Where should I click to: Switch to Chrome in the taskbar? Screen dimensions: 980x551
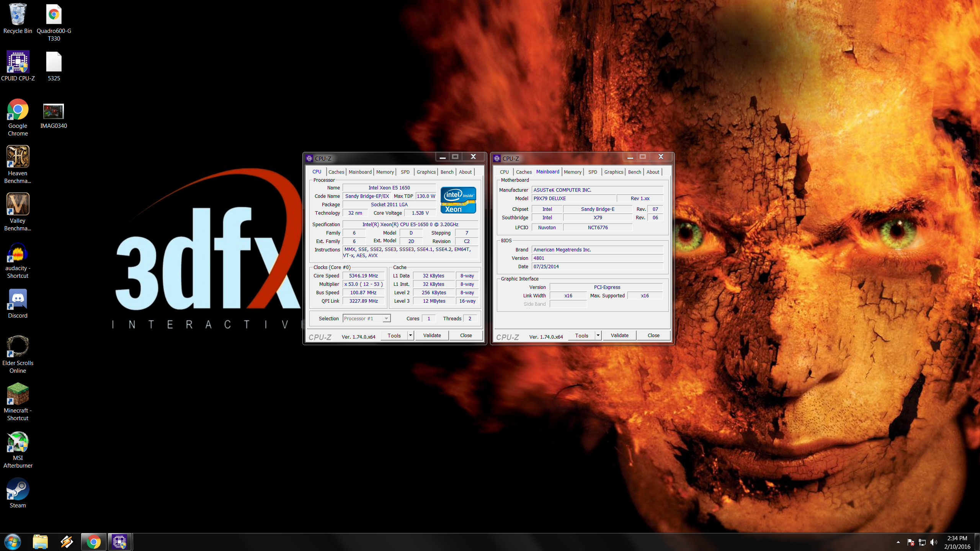click(x=94, y=542)
